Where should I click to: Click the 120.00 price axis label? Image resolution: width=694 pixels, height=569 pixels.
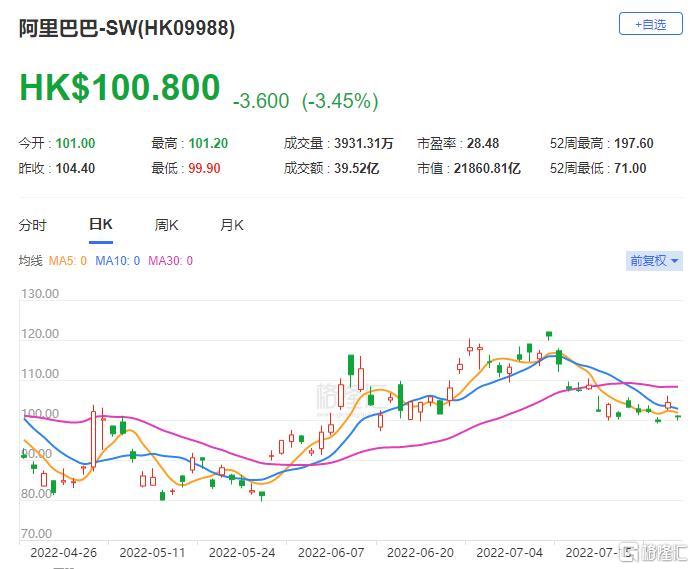40,334
